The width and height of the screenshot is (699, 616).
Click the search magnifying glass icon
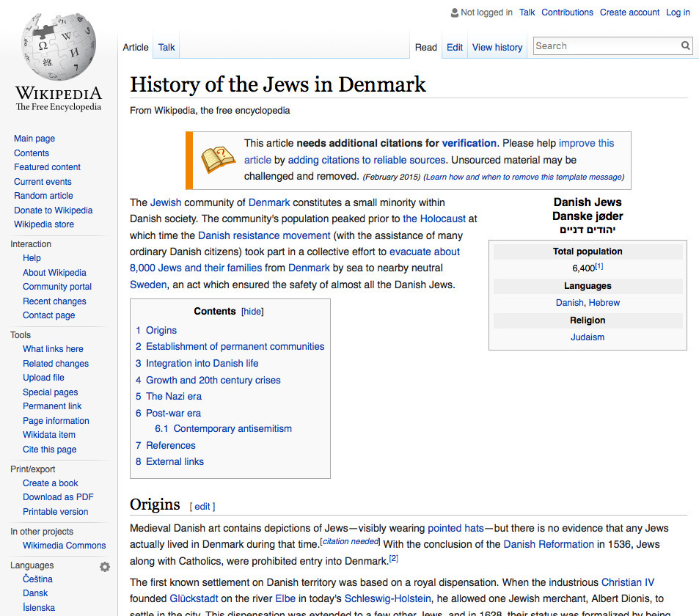[x=684, y=45]
